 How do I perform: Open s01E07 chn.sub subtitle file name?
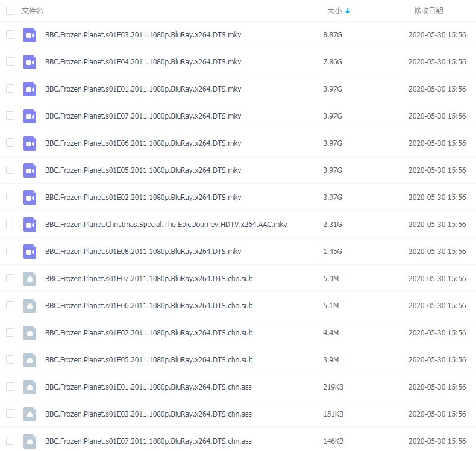148,279
